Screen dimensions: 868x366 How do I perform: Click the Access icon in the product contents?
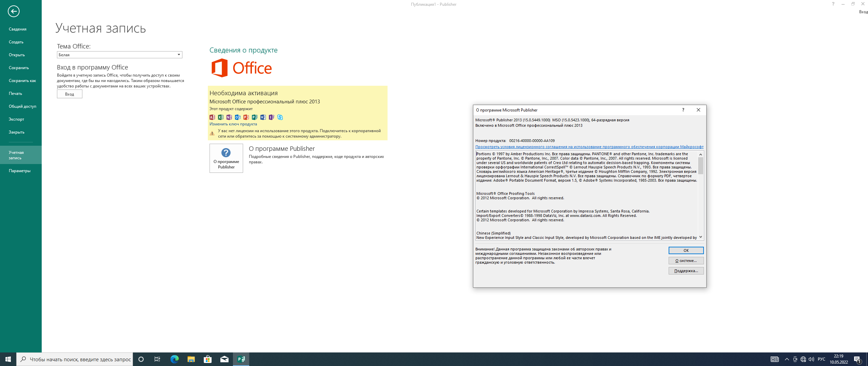(x=212, y=117)
